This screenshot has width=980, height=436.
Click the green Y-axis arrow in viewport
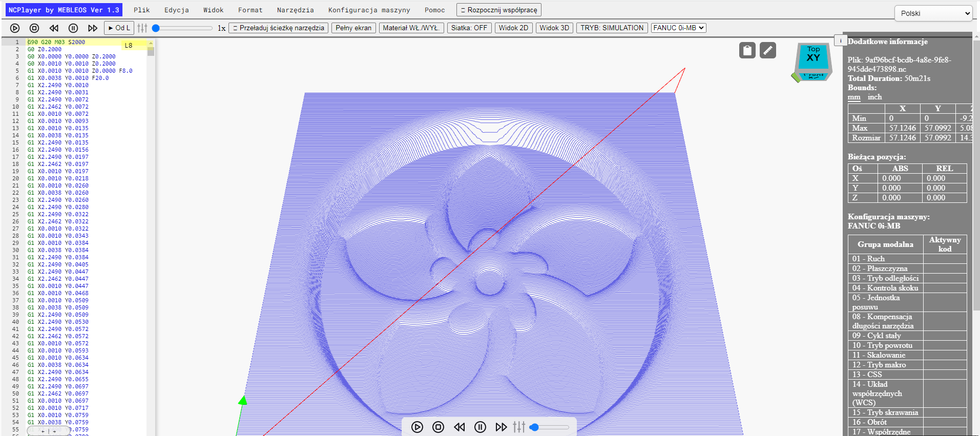point(243,400)
